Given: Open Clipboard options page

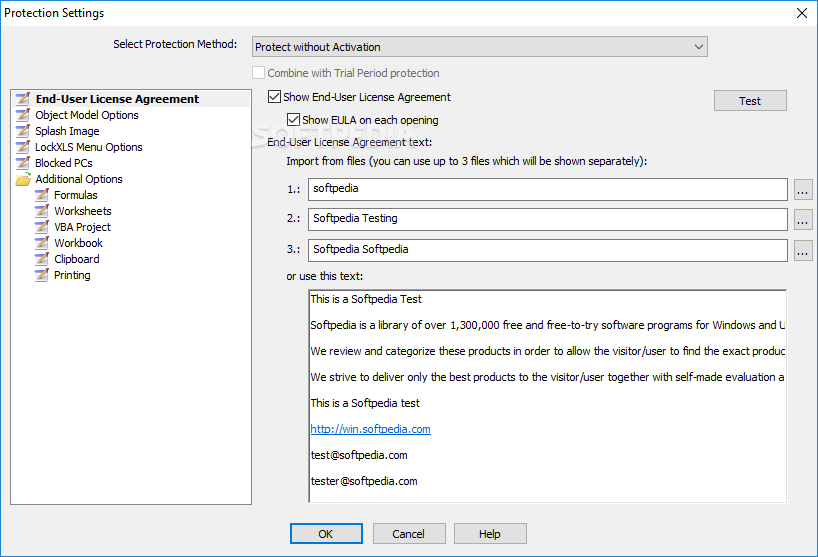Looking at the screenshot, I should click(77, 259).
